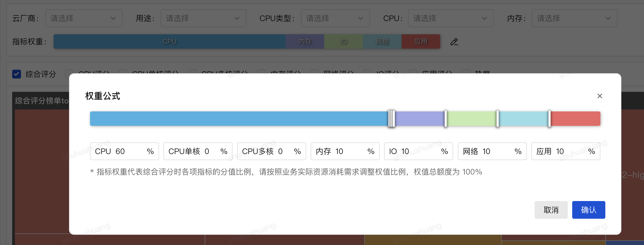Click slider handle between purple and green segments
Screen dimensions: 644x245
(446, 119)
